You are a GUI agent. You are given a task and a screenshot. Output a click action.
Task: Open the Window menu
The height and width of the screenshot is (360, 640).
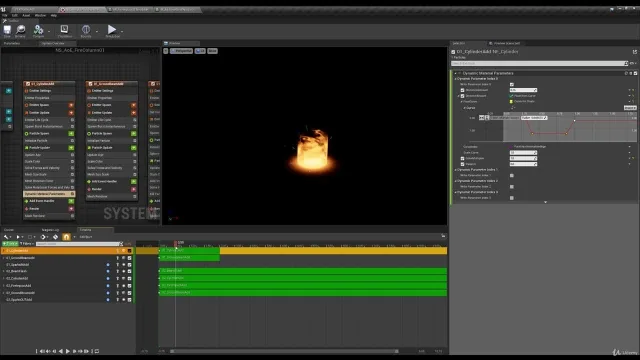(40, 16)
